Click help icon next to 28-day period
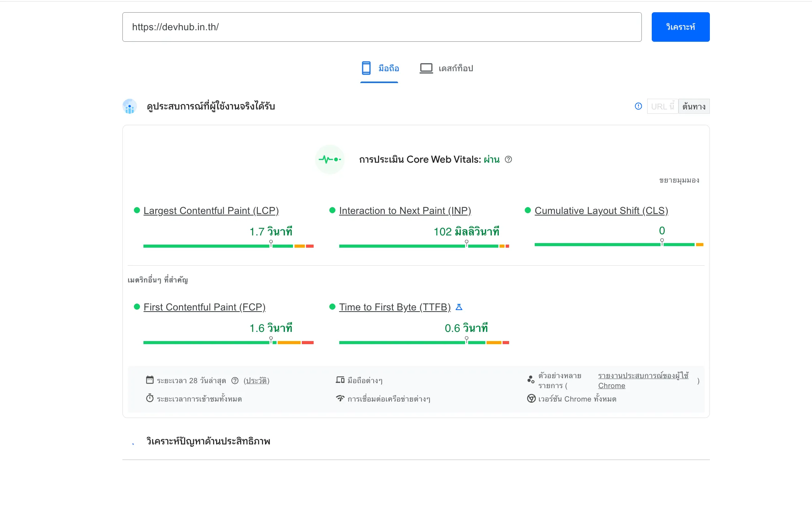812x516 pixels. [x=235, y=380]
